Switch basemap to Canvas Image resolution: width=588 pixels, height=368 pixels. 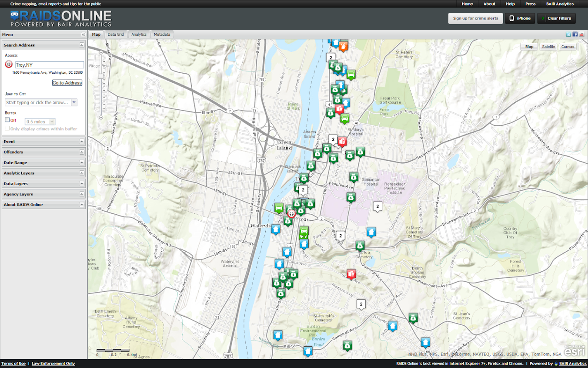click(568, 47)
